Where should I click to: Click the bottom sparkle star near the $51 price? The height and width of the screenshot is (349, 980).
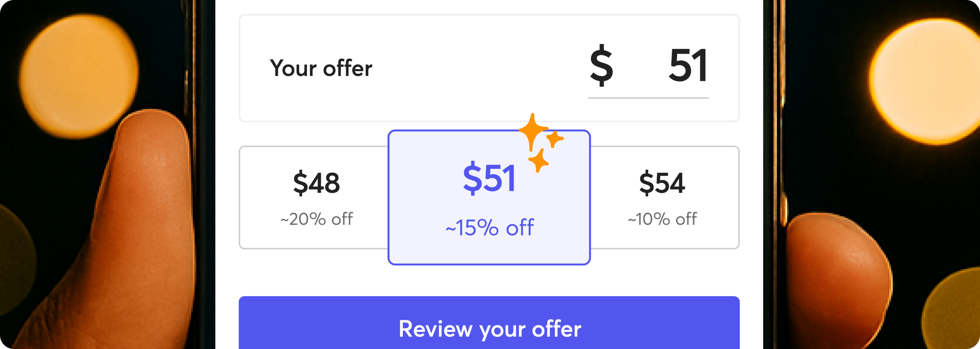539,161
